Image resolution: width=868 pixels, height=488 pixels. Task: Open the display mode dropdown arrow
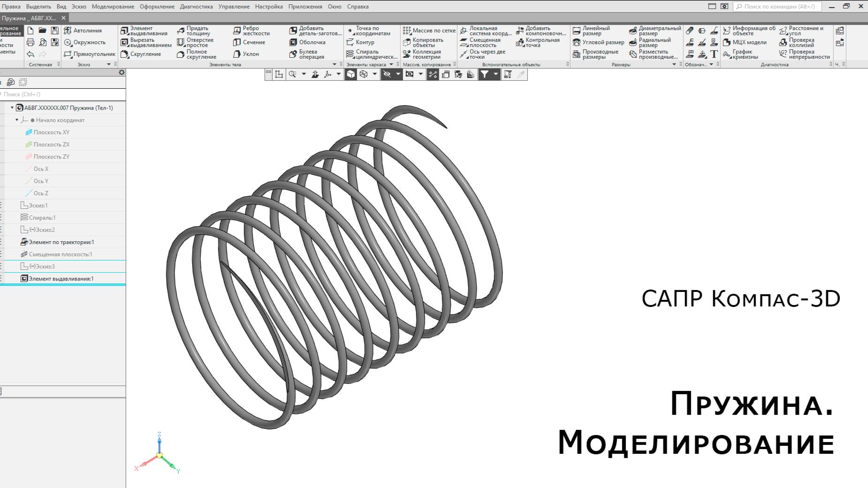(374, 74)
